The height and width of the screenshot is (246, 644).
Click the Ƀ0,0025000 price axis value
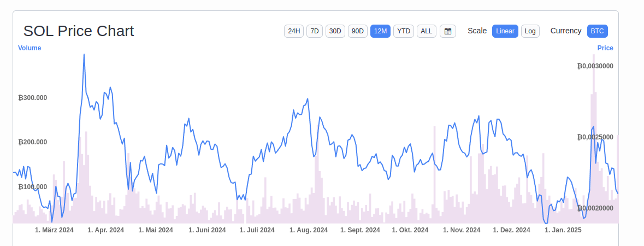click(595, 137)
